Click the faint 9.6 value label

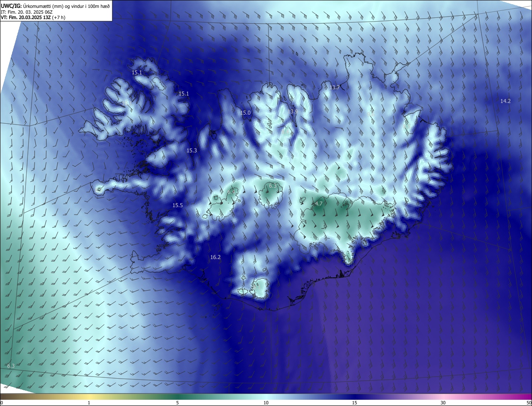(x=371, y=114)
